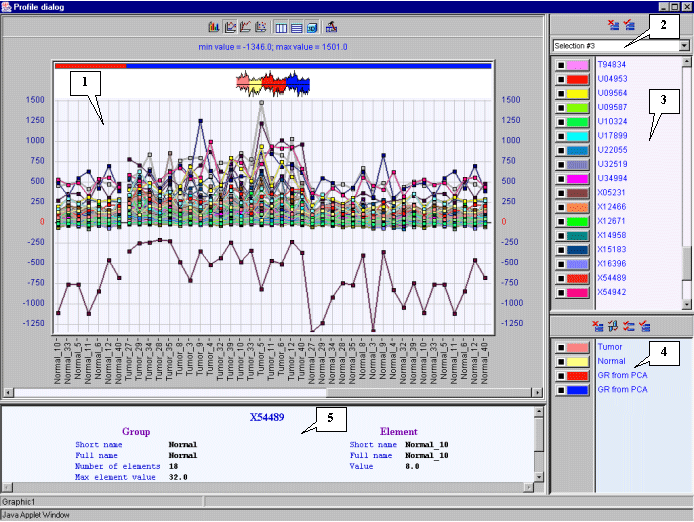The image size is (694, 522).
Task: Click the 3D view toolbar icon
Action: (312, 26)
